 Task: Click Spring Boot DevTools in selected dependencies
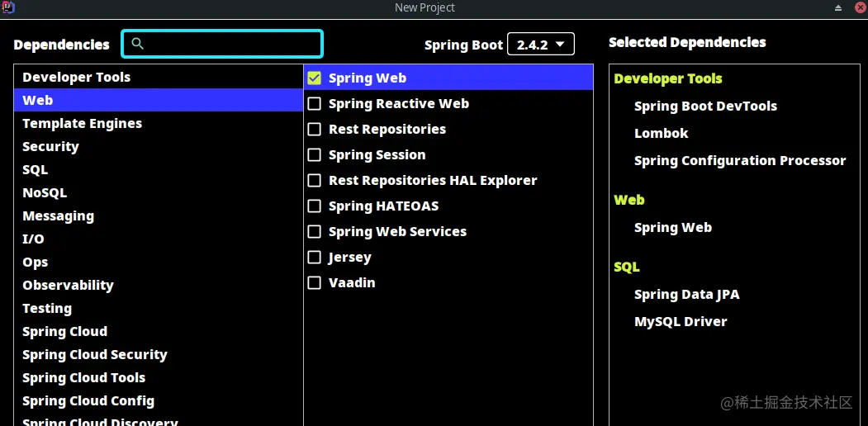click(x=705, y=106)
